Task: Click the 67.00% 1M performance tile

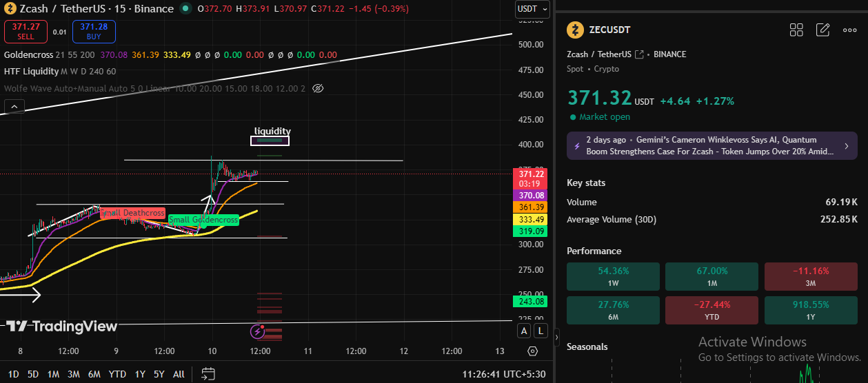Action: coord(712,276)
